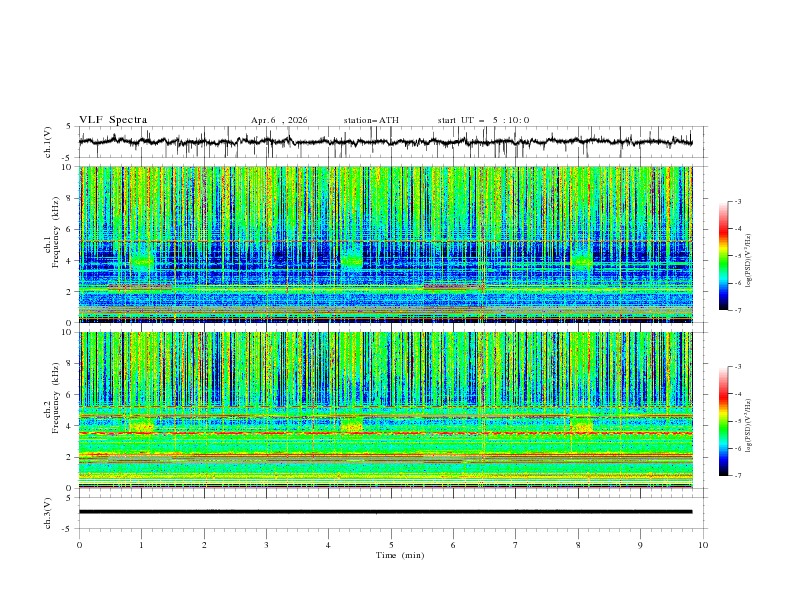The image size is (792, 612).
Task: Click the station=ATH label
Action: click(x=371, y=120)
